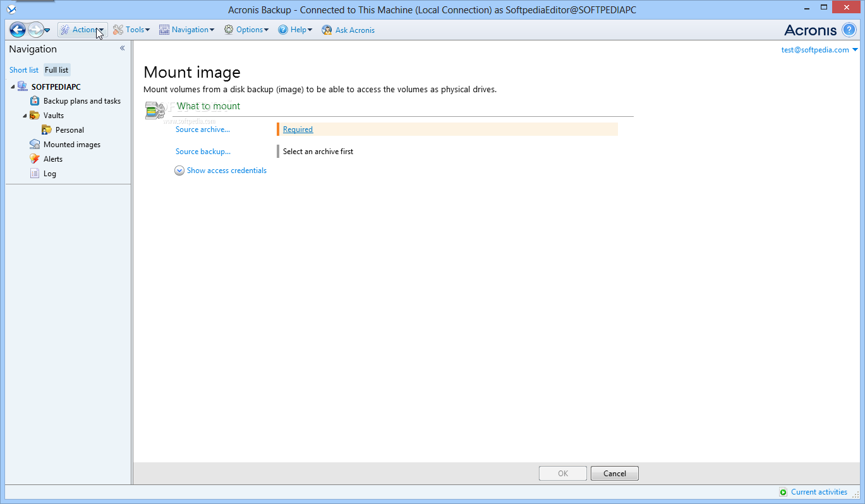Open the Personal vault
Screen dimensions: 865x504
[70, 130]
